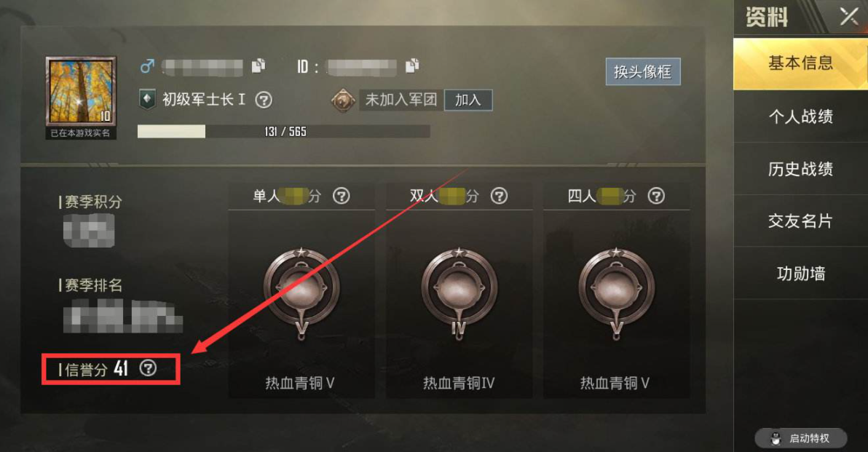Viewport: 868px width, 452px height.
Task: Close the 资料 profile panel
Action: point(848,16)
